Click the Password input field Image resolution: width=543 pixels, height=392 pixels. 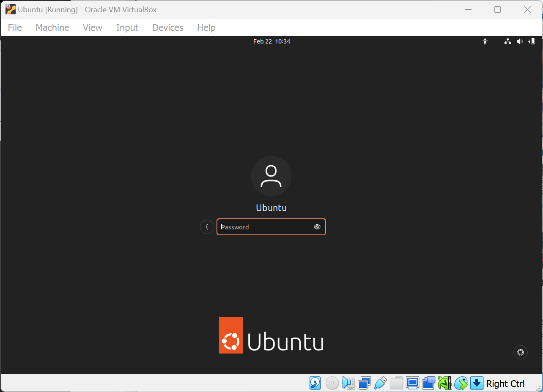pyautogui.click(x=271, y=227)
